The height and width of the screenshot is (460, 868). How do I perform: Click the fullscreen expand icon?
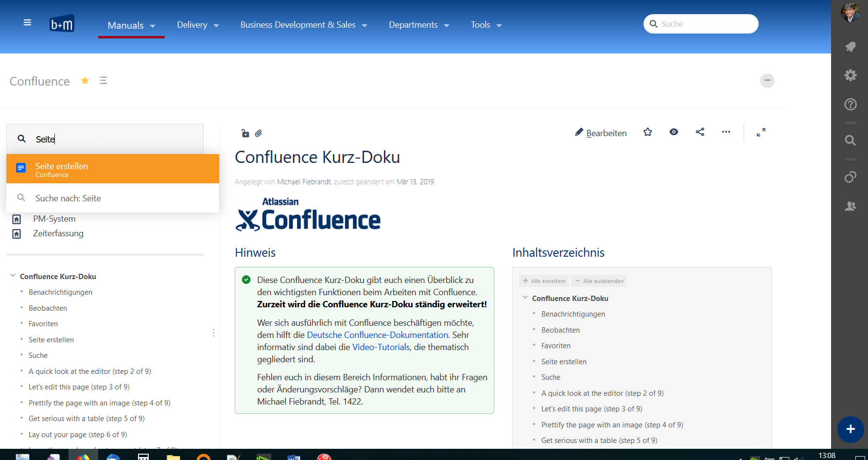[x=761, y=132]
